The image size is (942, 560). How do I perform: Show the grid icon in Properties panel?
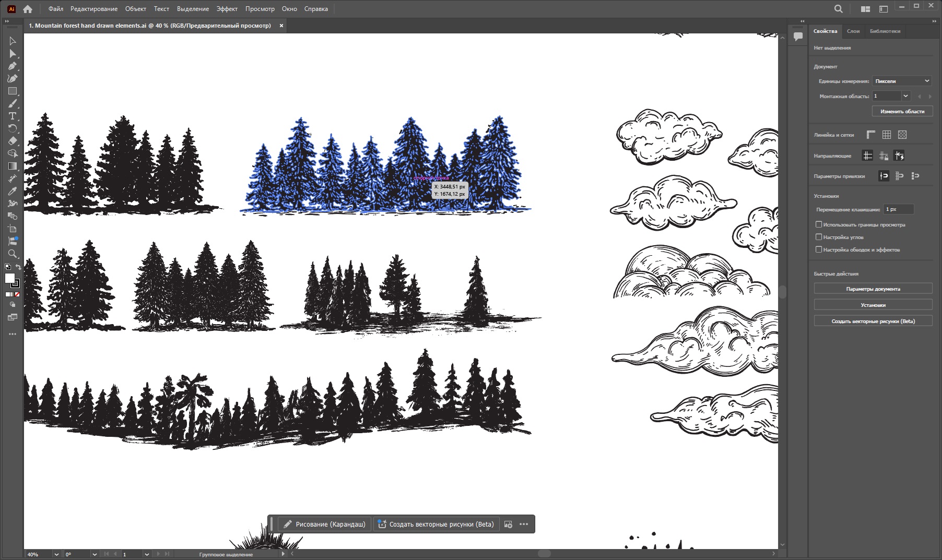point(887,135)
